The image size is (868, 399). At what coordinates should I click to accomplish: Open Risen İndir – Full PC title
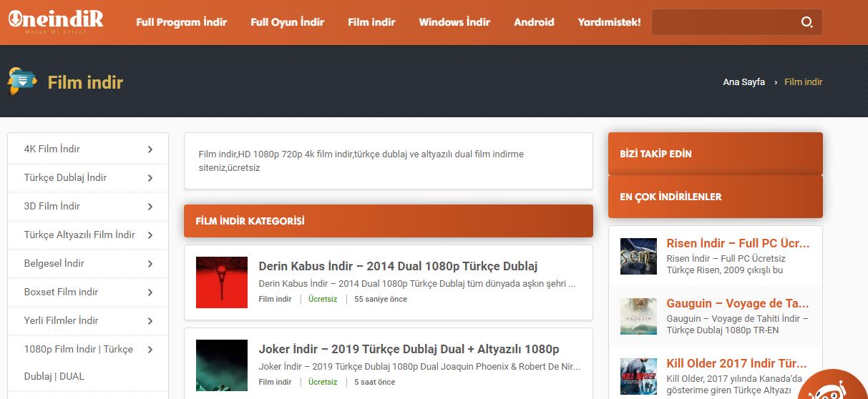point(738,243)
